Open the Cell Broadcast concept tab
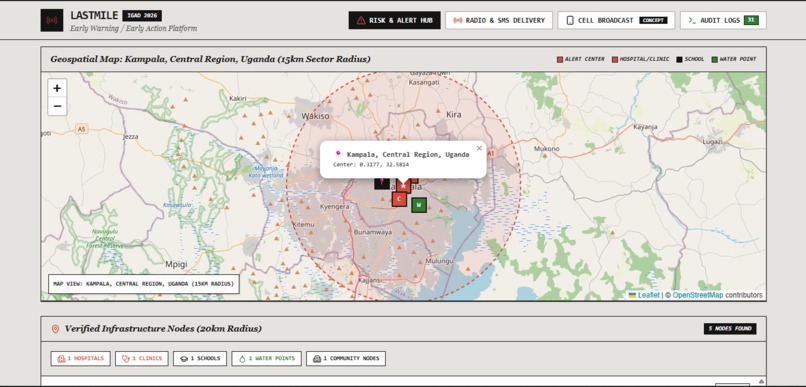 pyautogui.click(x=616, y=21)
